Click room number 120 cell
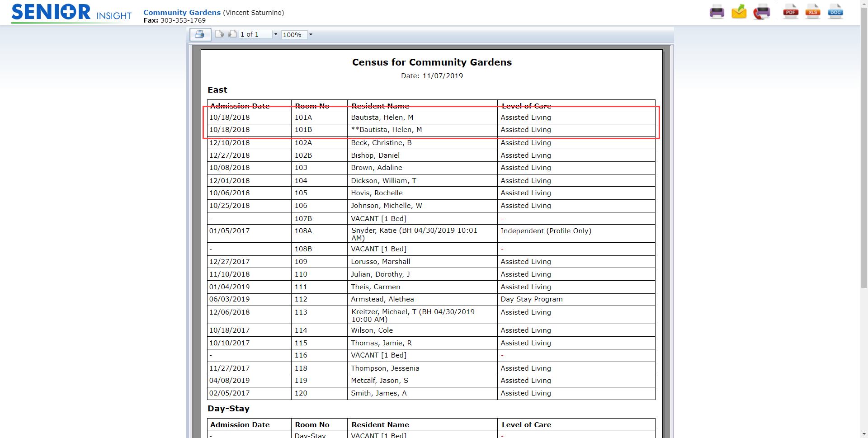Image resolution: width=868 pixels, height=438 pixels. click(x=319, y=393)
